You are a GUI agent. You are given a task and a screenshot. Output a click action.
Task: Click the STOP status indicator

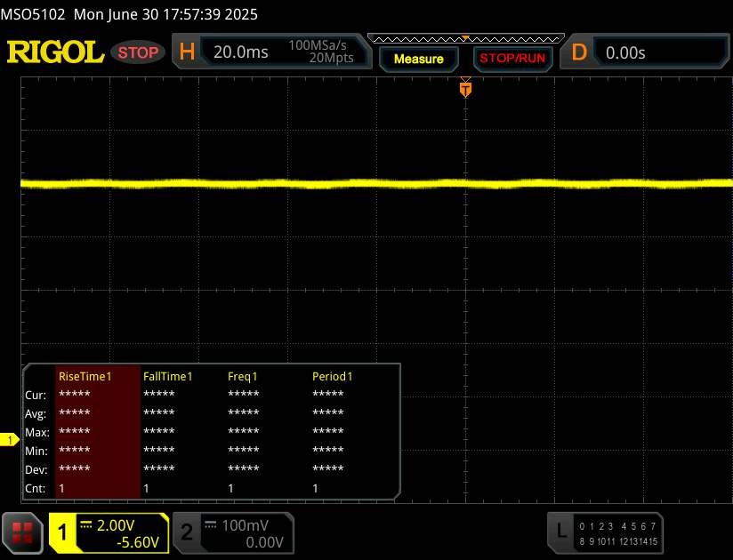(138, 52)
